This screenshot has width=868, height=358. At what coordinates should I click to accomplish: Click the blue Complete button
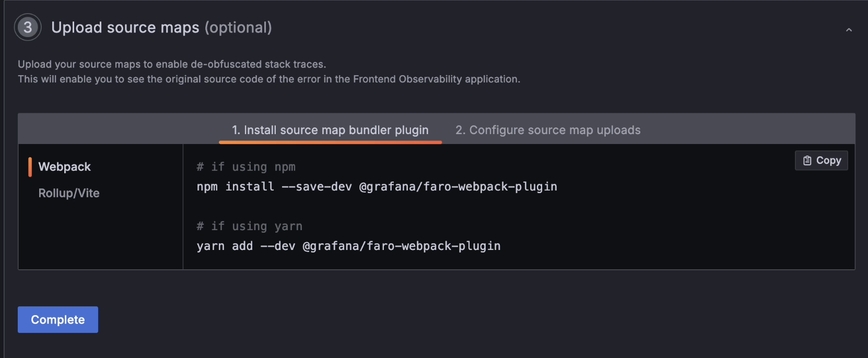point(58,319)
